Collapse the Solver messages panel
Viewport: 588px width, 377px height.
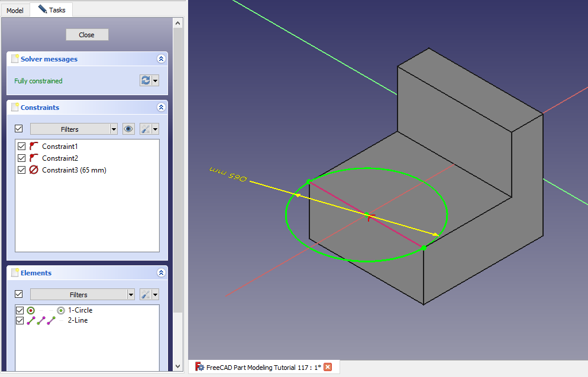(161, 59)
